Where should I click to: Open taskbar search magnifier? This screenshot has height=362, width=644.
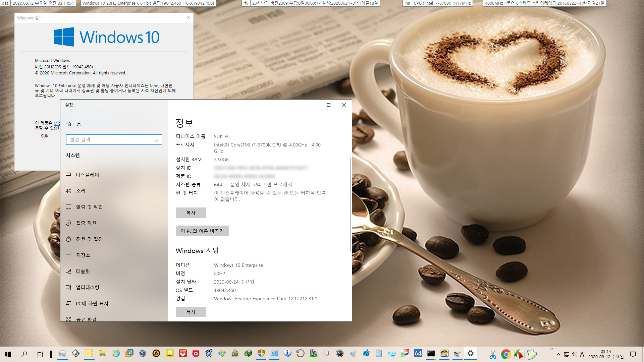pyautogui.click(x=24, y=354)
